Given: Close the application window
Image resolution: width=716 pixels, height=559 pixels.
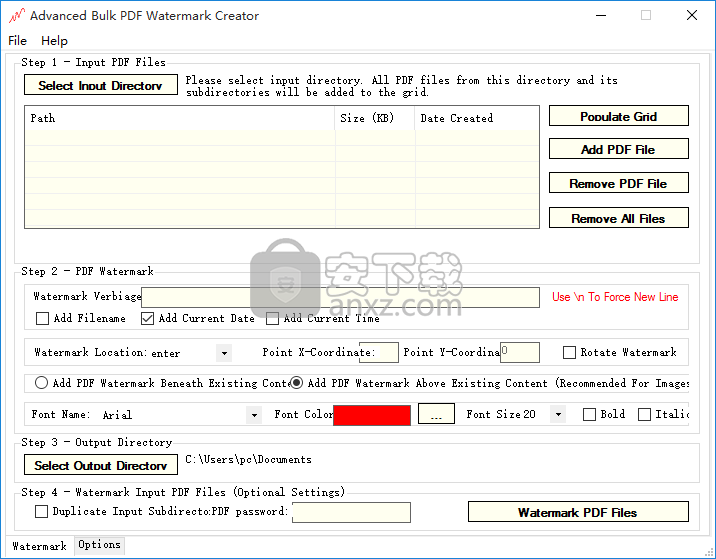Looking at the screenshot, I should (x=692, y=16).
